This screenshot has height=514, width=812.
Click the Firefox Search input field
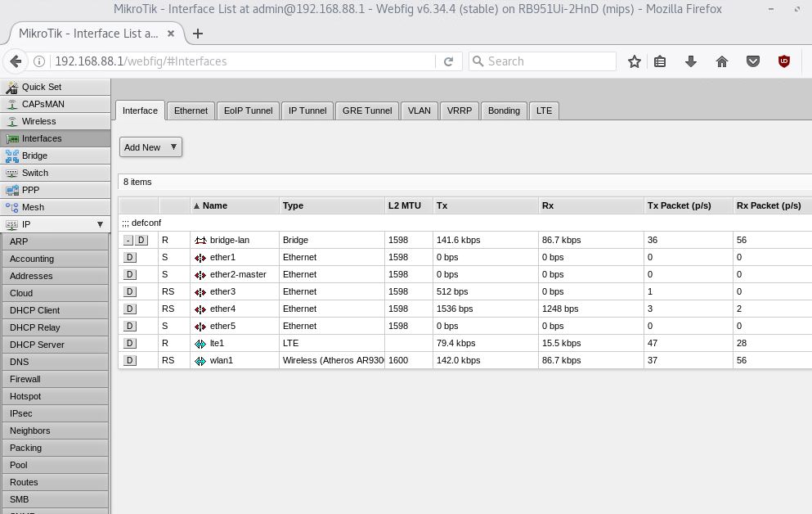click(x=542, y=61)
